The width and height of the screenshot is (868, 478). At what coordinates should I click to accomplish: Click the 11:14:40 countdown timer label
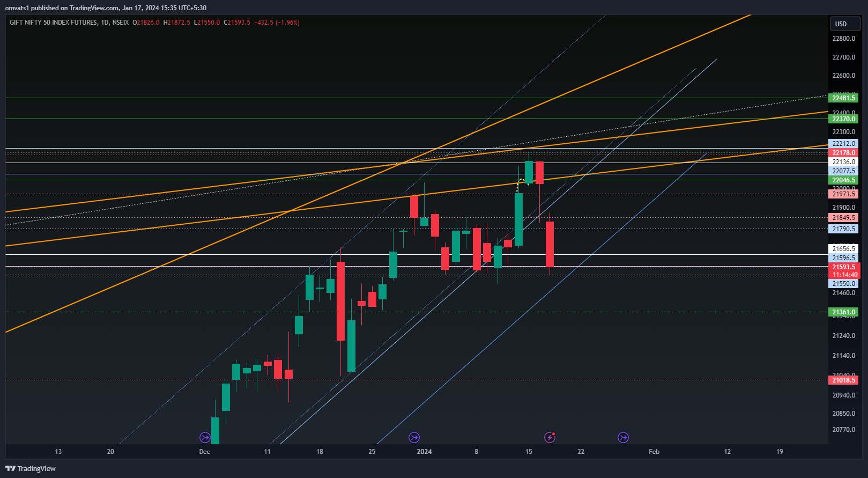click(x=844, y=275)
